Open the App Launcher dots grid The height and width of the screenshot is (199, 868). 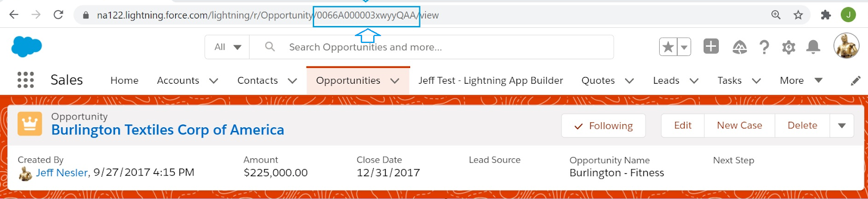tap(25, 80)
